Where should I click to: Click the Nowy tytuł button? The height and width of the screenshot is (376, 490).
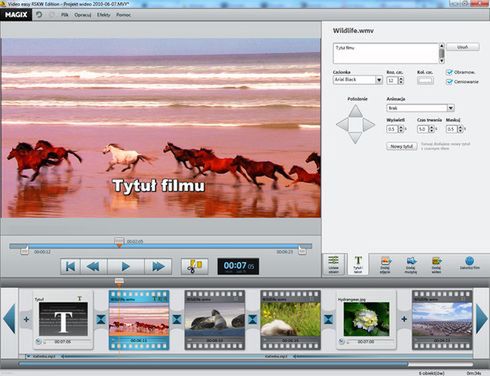402,146
